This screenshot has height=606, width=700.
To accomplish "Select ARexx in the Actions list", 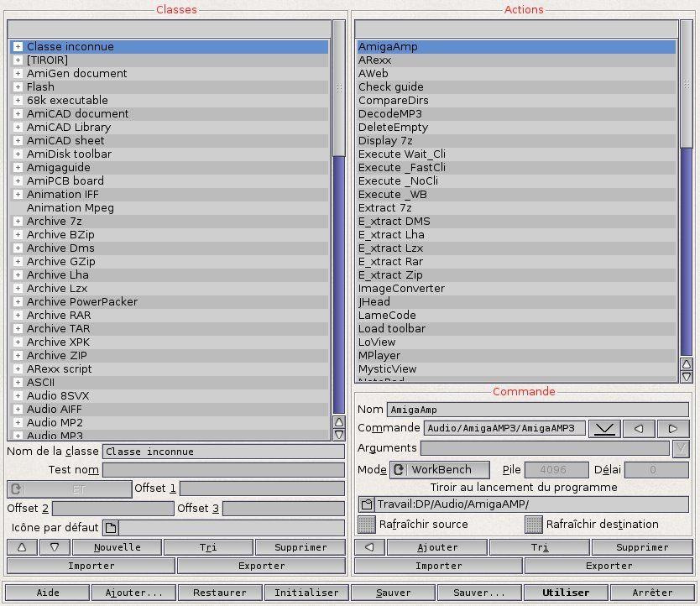I will [x=516, y=60].
